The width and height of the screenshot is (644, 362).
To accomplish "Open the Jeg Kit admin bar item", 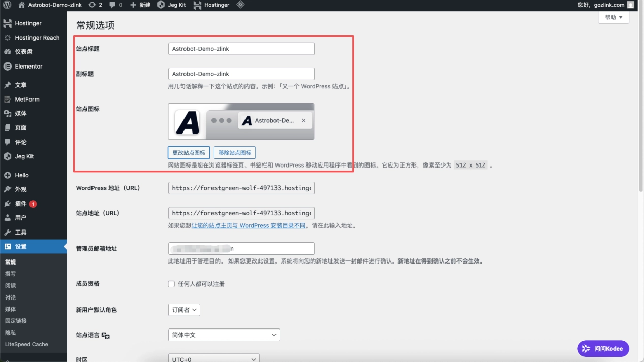I will pyautogui.click(x=171, y=5).
